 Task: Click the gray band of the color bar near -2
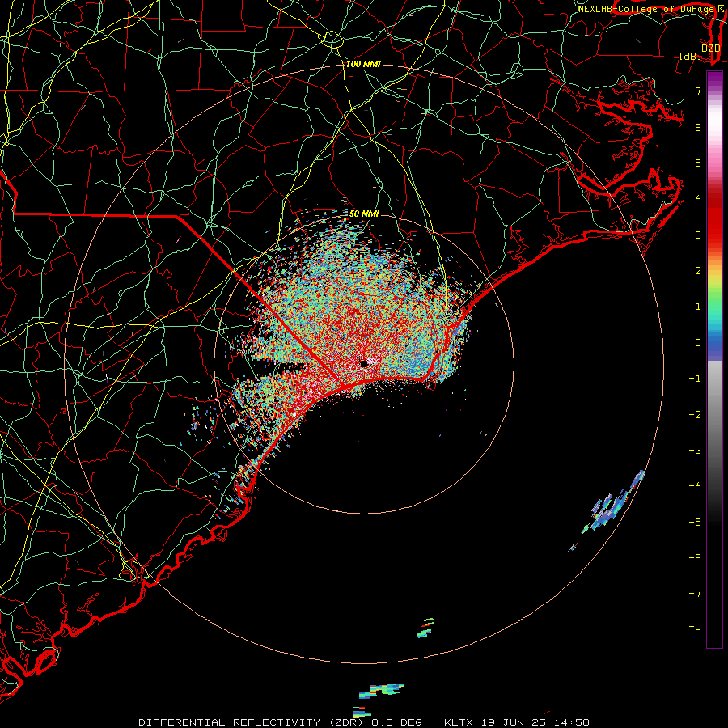coord(714,413)
